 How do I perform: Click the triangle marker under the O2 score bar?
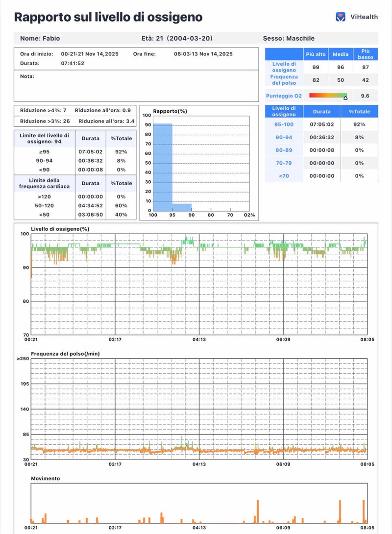tap(345, 98)
